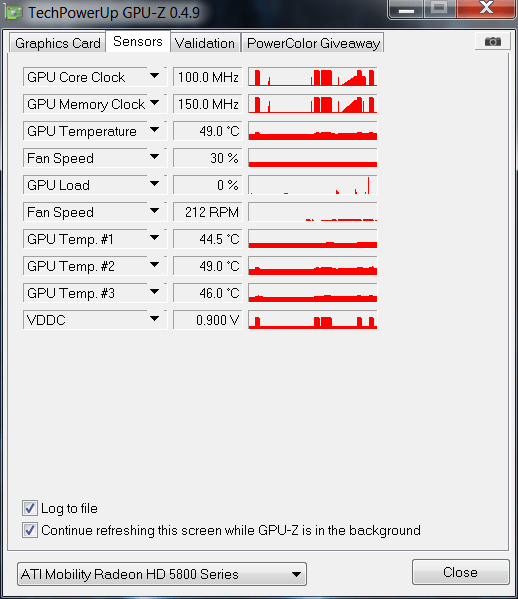
Task: Expand the GPU Load dropdown arrow
Action: tap(155, 185)
